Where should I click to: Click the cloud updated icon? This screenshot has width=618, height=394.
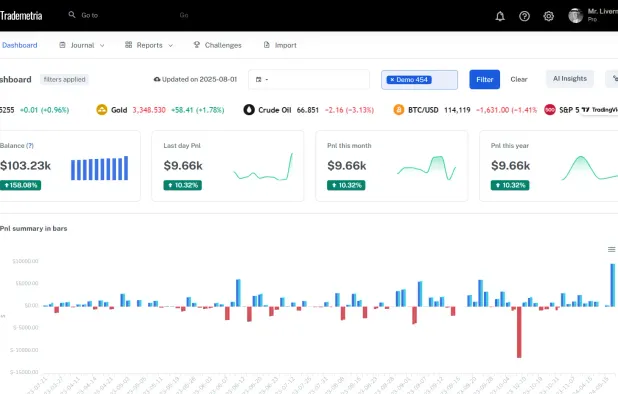(x=157, y=80)
